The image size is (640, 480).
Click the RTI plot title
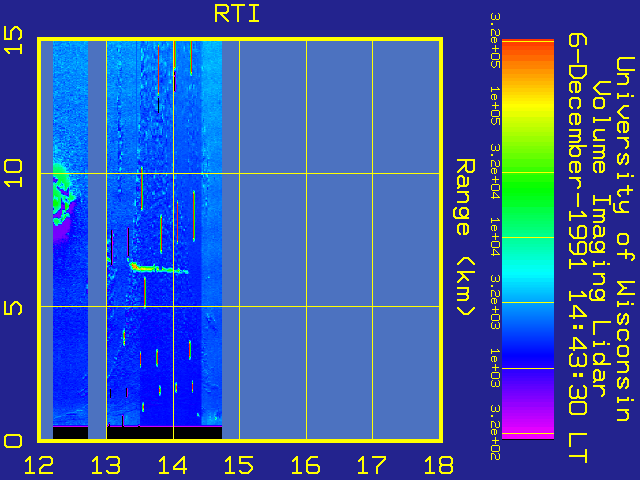click(237, 14)
